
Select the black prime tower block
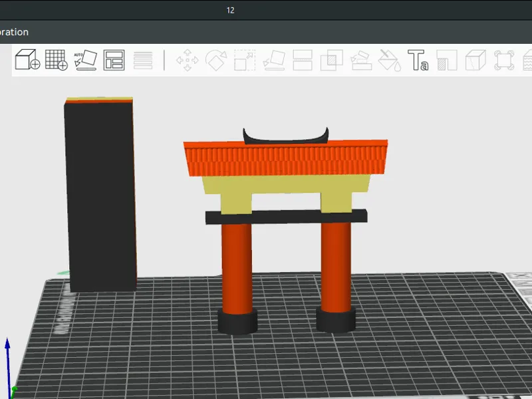coord(101,195)
